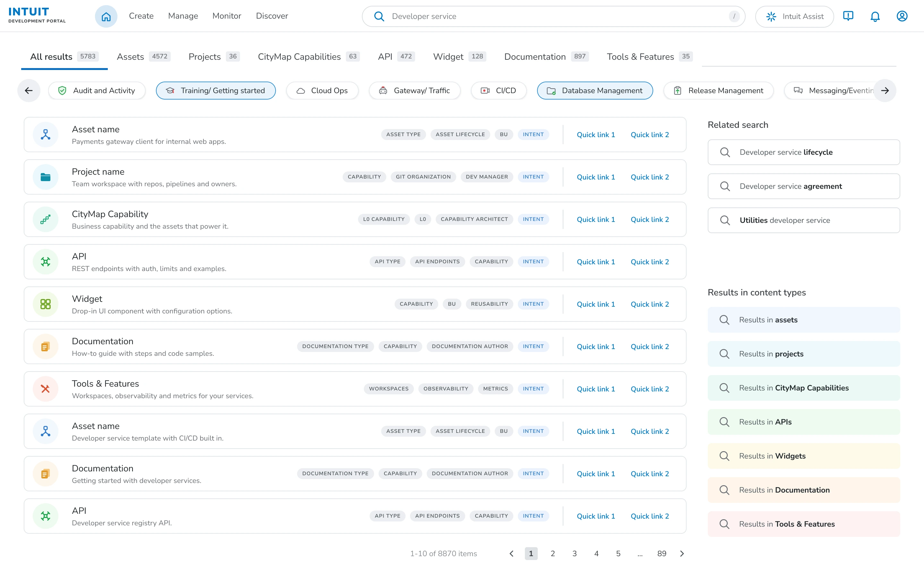Go to page 3 in pagination
Viewport: 924px width, 578px height.
(x=574, y=554)
